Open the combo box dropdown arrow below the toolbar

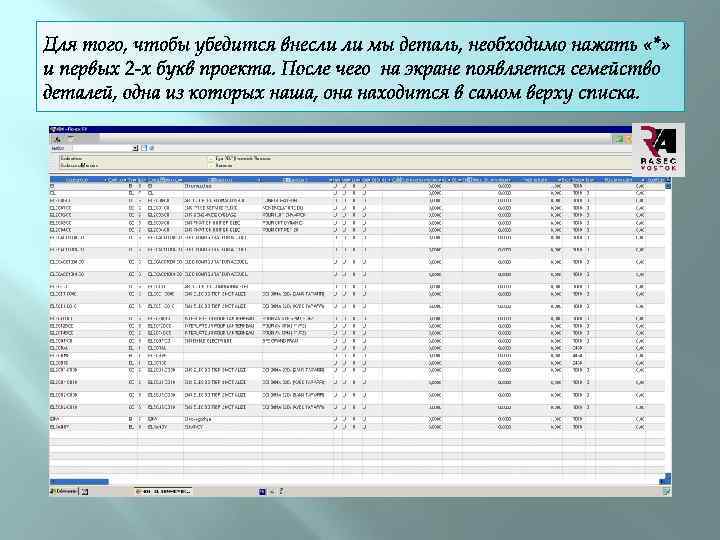[x=135, y=148]
